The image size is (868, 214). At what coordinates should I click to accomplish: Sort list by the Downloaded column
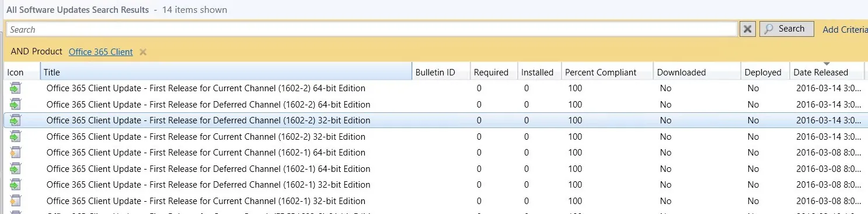(697, 72)
